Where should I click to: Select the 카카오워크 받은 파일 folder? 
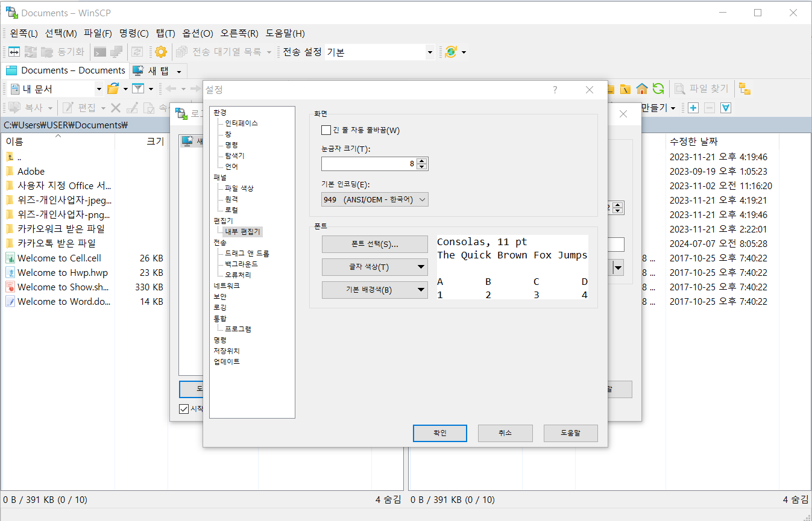click(61, 229)
